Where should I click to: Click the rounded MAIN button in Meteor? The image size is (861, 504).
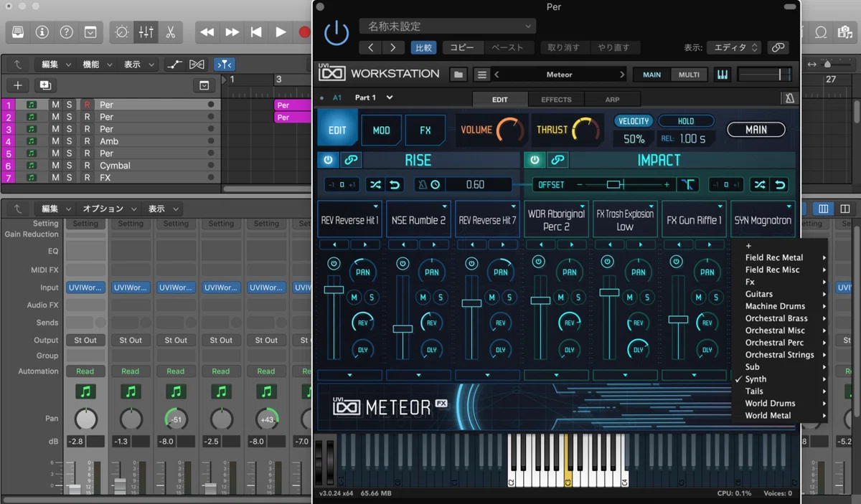pos(756,130)
